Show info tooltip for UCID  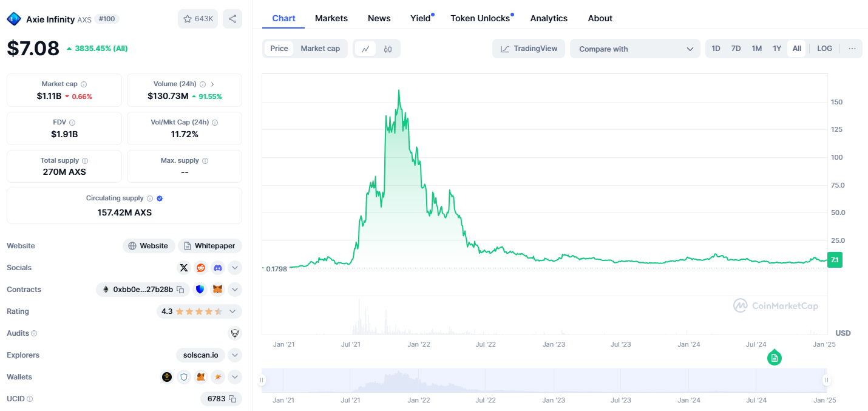point(30,399)
